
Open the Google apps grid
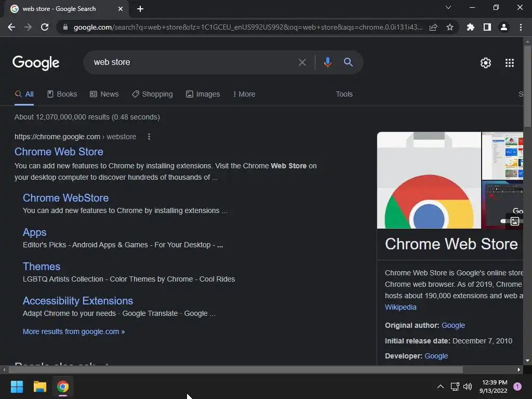510,63
